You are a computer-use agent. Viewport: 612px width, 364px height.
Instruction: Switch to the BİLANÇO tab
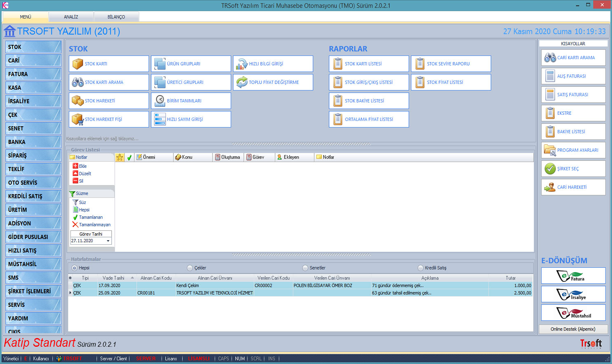point(116,17)
